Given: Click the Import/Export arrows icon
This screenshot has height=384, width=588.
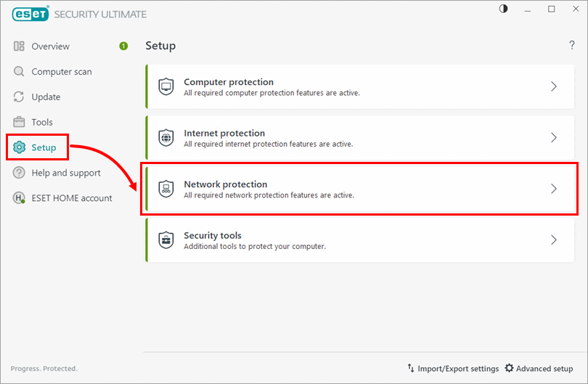Looking at the screenshot, I should (x=411, y=369).
